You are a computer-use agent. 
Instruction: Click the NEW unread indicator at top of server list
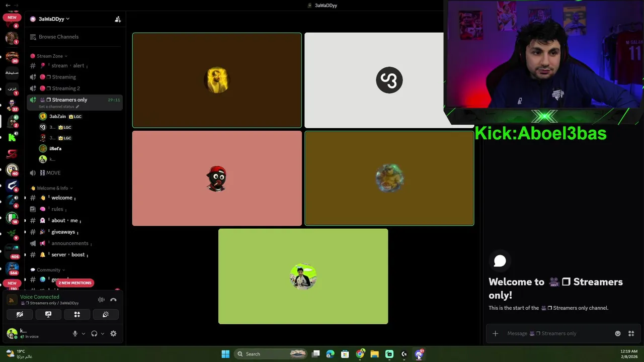coord(12,18)
